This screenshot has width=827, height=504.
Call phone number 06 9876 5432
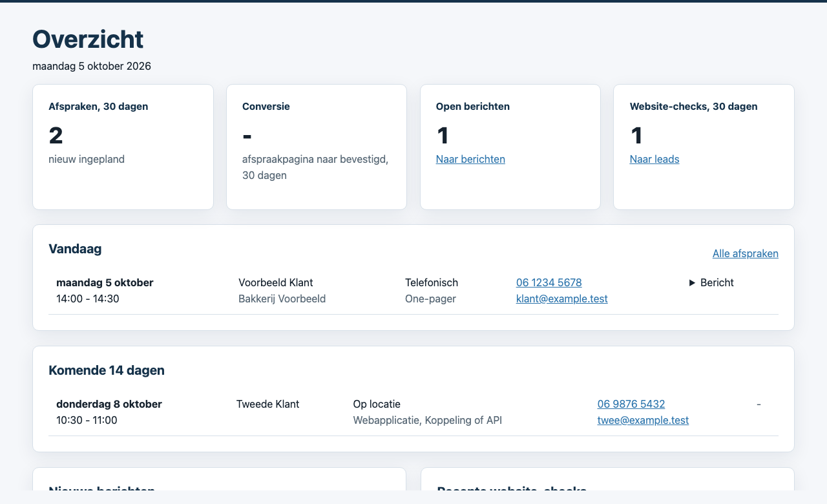pyautogui.click(x=631, y=404)
